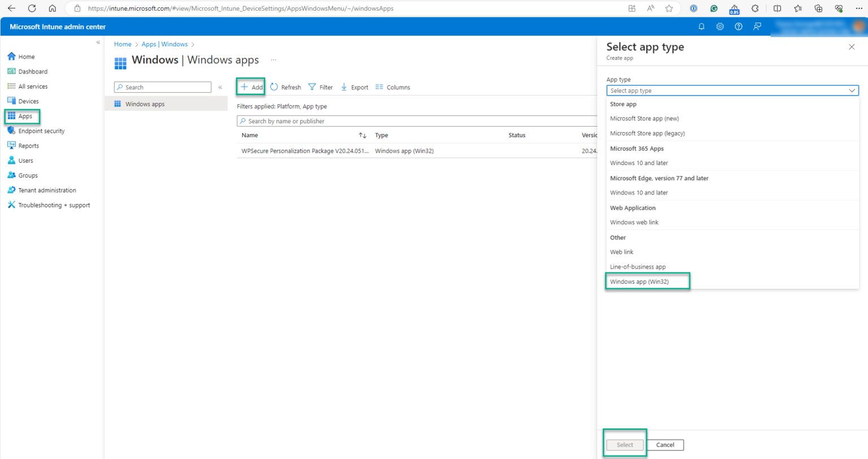Open the Filter option in toolbar
The image size is (868, 459).
point(320,87)
